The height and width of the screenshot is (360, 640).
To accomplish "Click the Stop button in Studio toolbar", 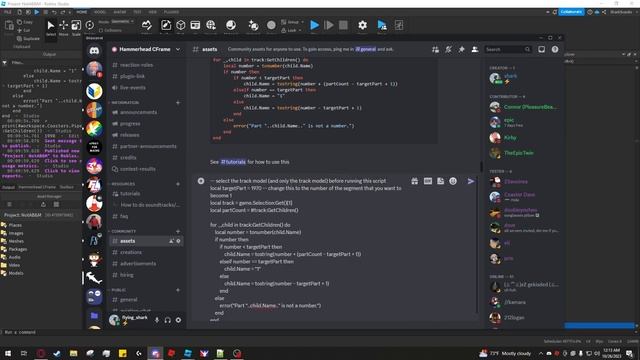I will click(343, 25).
